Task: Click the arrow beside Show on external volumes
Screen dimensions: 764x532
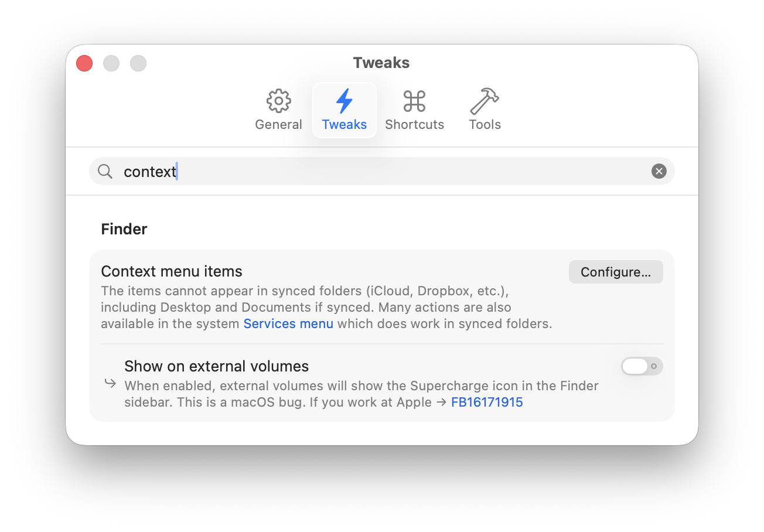Action: click(x=110, y=383)
